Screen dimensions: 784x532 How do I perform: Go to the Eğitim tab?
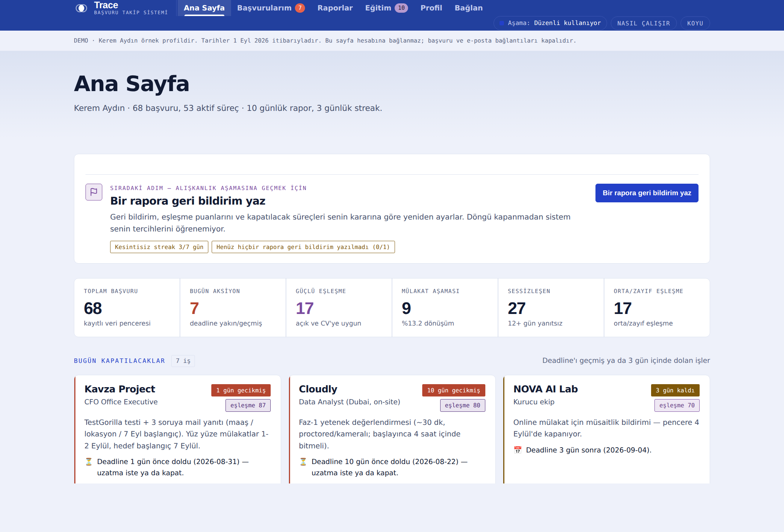pos(386,8)
